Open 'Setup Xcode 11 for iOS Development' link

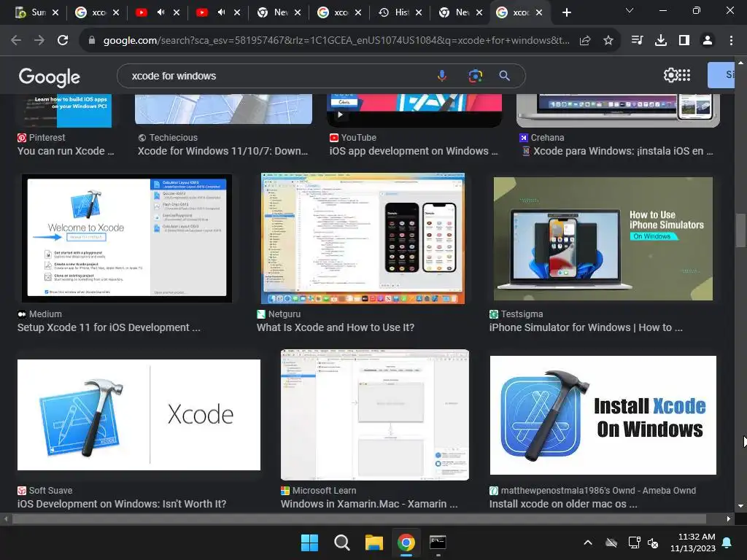tap(109, 327)
